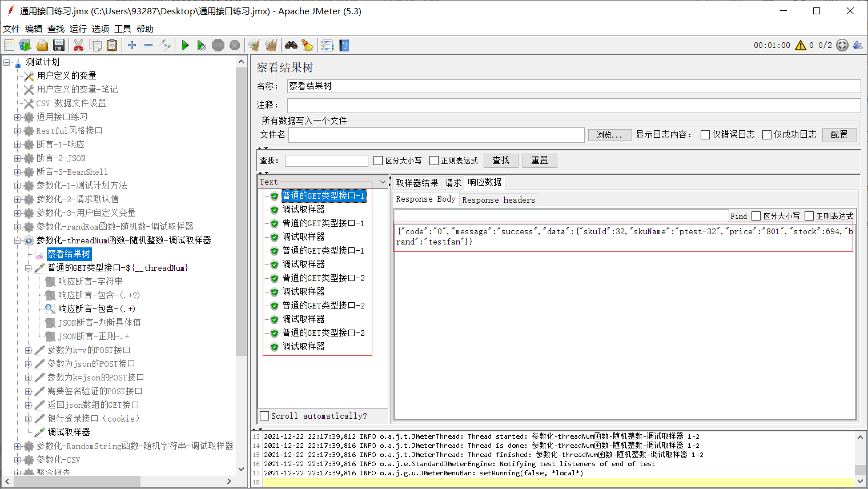Click the 名称 input field
This screenshot has width=868, height=489.
coord(573,86)
